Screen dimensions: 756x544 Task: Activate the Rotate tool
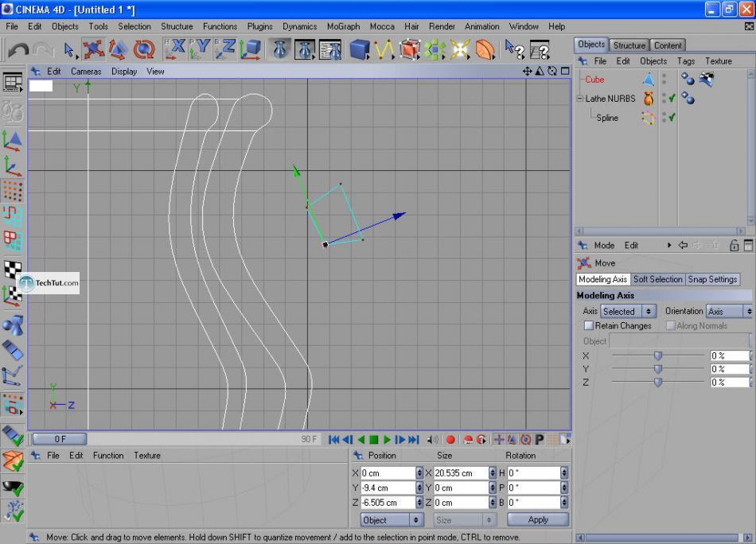(144, 49)
